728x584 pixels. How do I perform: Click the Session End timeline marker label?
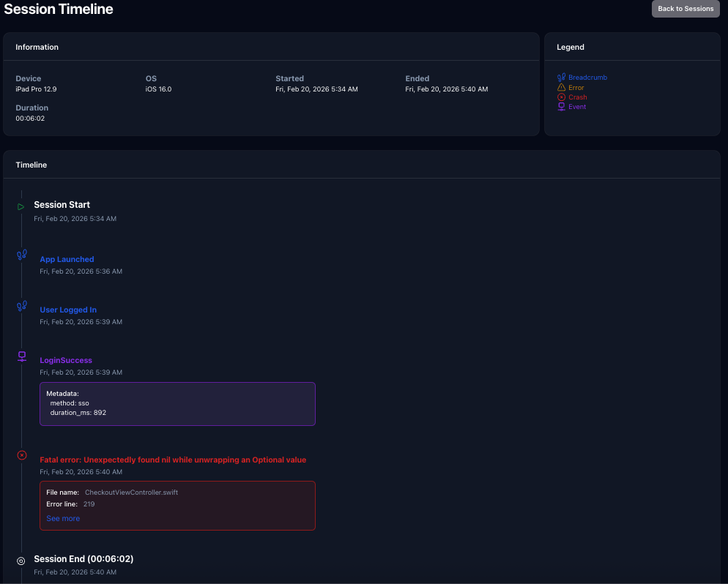(83, 558)
